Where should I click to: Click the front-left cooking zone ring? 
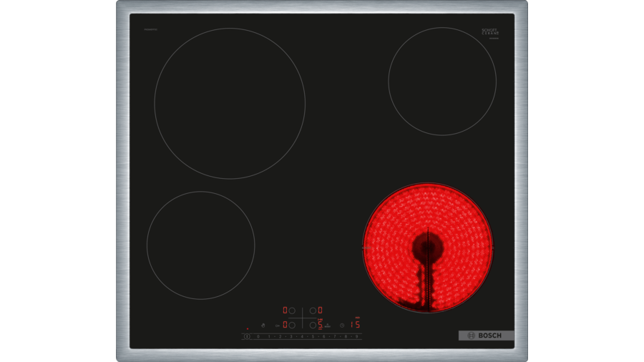200,245
